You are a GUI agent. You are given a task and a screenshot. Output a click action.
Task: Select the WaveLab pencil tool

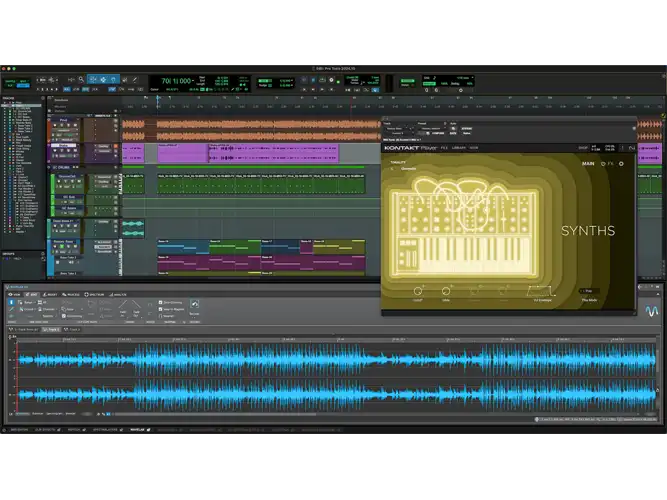(11, 309)
